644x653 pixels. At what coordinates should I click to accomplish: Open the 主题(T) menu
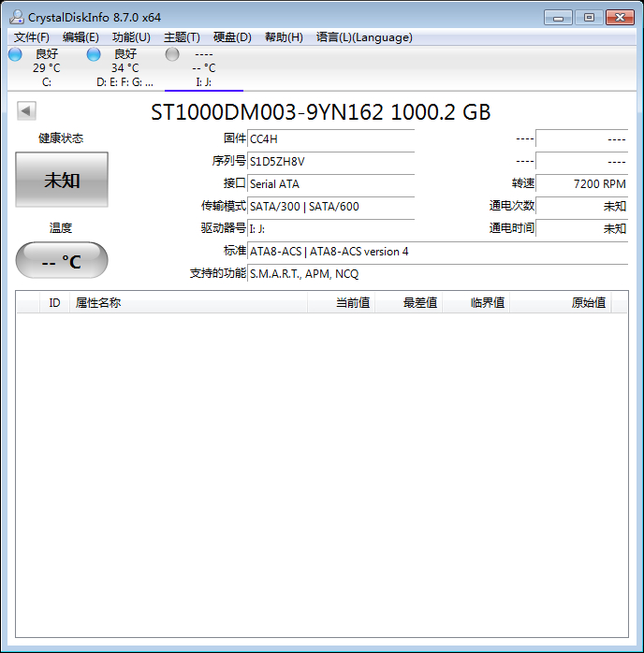coord(182,37)
